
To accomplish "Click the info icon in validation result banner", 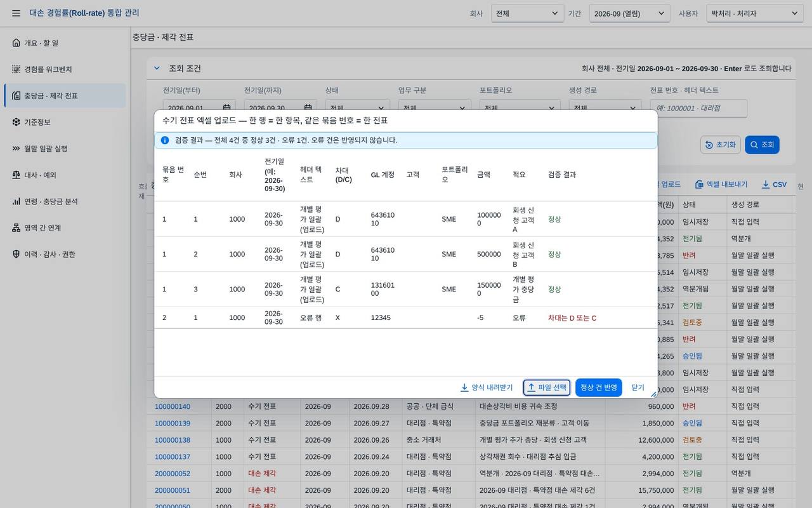I will [x=165, y=140].
